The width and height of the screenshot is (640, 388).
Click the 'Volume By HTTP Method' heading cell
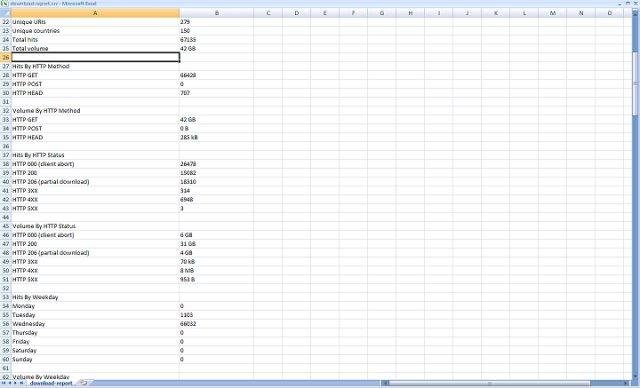pos(95,111)
